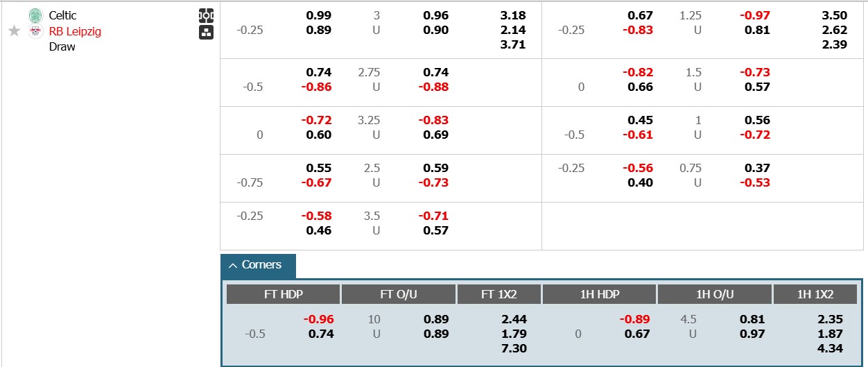This screenshot has width=868, height=367.
Task: Select the Corners tab label
Action: tap(261, 265)
